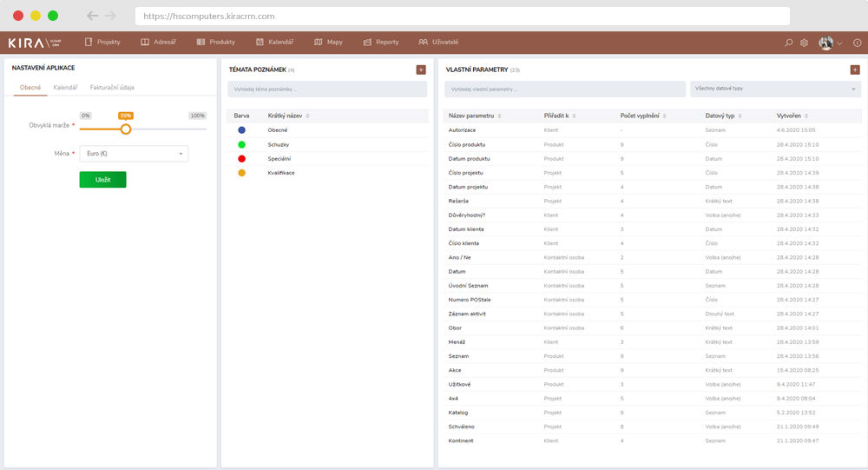868x470 pixels.
Task: Go to the Adresář menu
Action: [159, 42]
